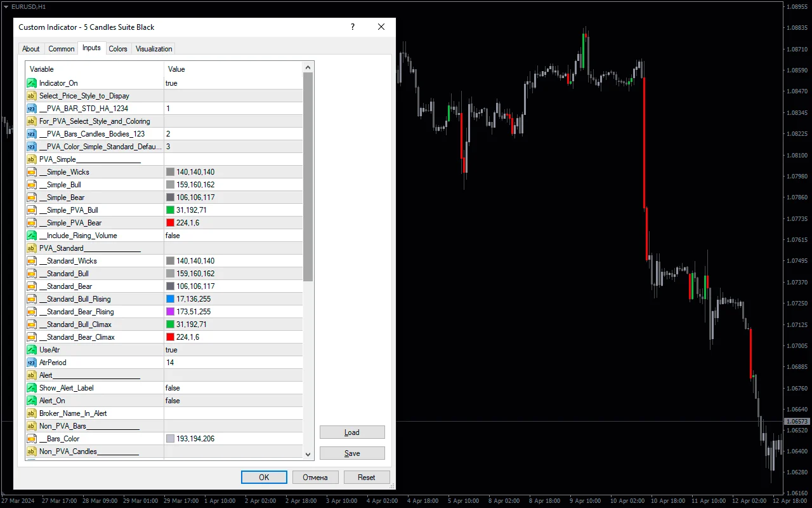This screenshot has height=508, width=812.
Task: Click the 123 icon next to AtrPeriod
Action: coord(32,362)
